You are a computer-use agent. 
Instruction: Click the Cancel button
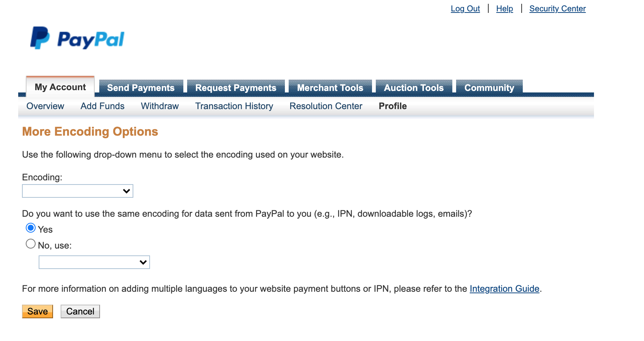click(x=80, y=311)
